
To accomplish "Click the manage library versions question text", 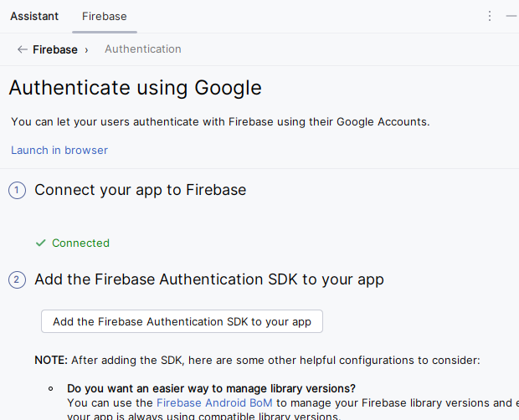I will (211, 388).
